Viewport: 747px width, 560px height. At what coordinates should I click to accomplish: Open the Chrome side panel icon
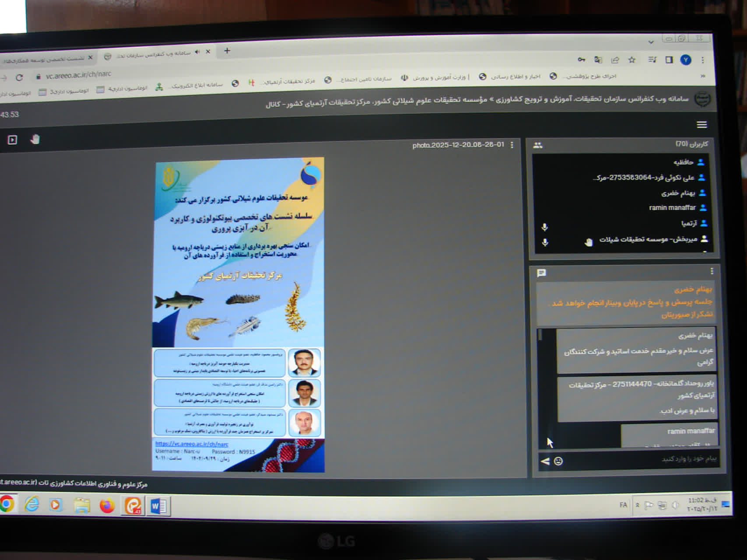[x=669, y=60]
